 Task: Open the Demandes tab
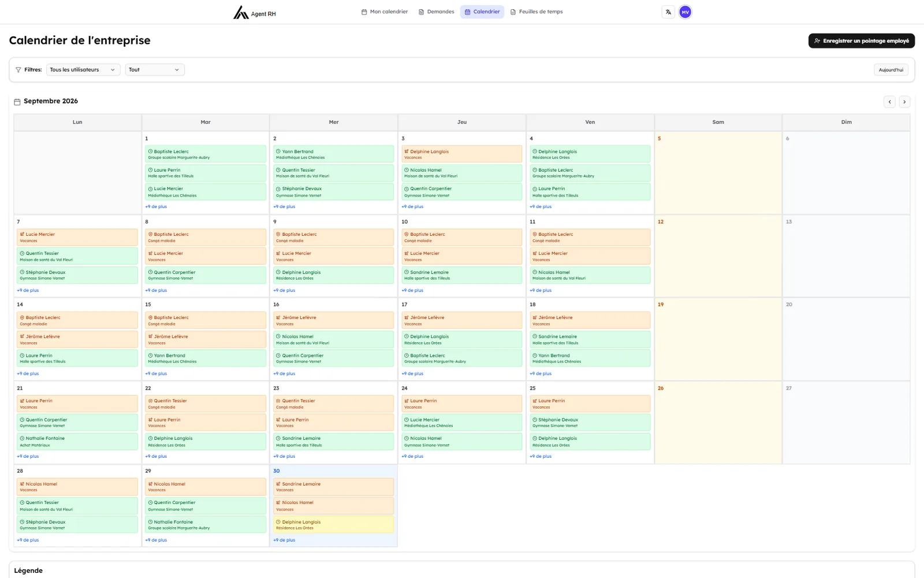click(x=437, y=12)
